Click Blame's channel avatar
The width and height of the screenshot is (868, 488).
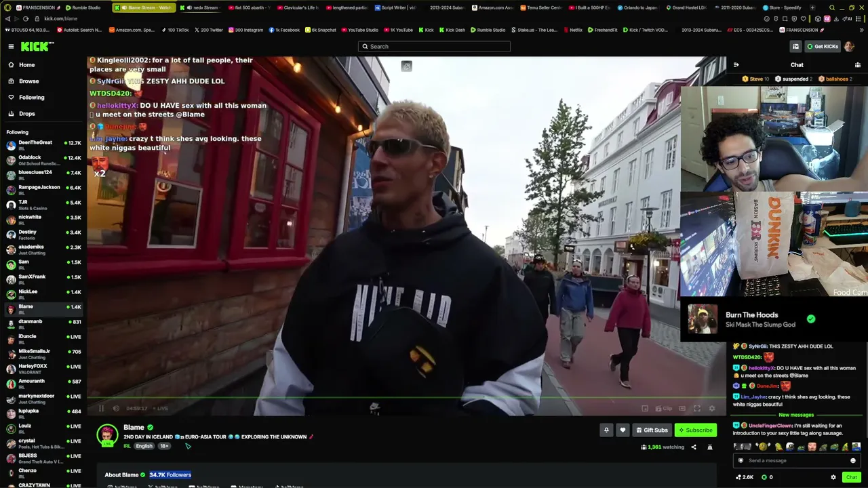[107, 435]
